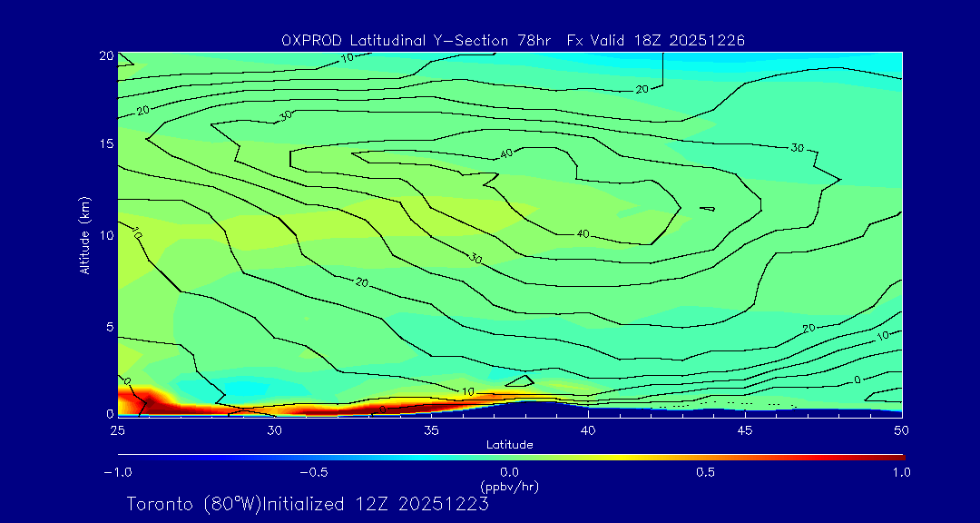
Task: Click the latitude tick label 25
Action: tap(117, 430)
